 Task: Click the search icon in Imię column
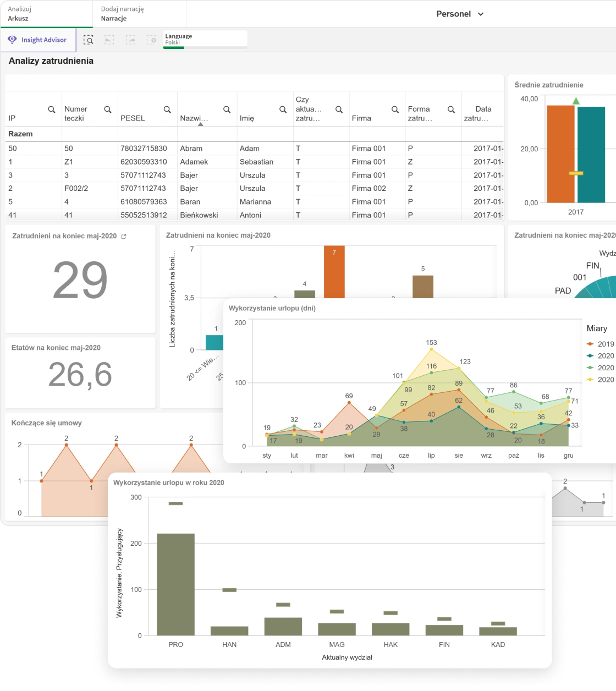click(283, 109)
